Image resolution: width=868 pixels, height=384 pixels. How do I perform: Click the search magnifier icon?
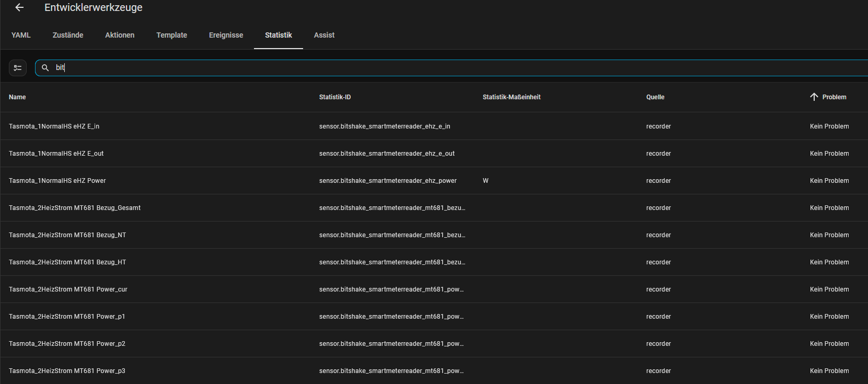click(x=45, y=68)
